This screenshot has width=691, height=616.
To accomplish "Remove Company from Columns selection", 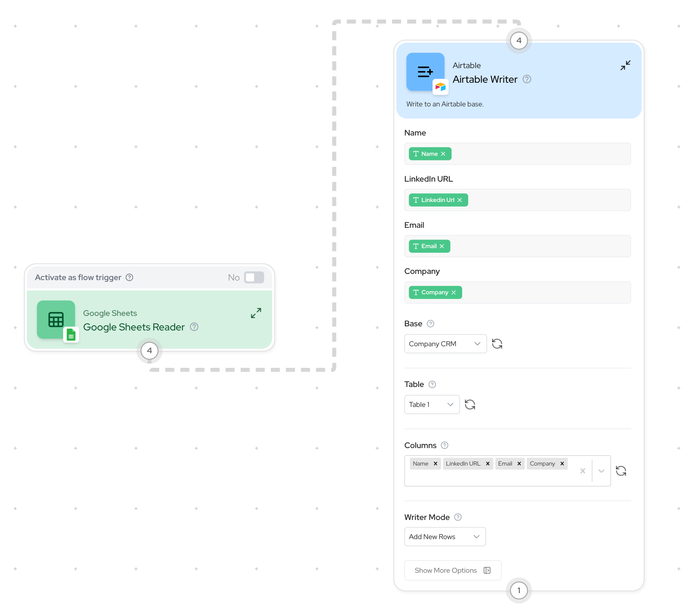I will tap(562, 463).
